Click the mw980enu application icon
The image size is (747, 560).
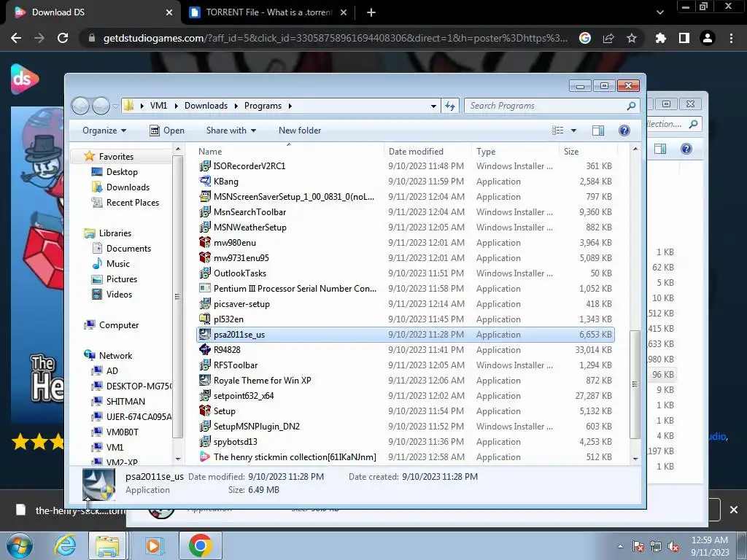[205, 242]
